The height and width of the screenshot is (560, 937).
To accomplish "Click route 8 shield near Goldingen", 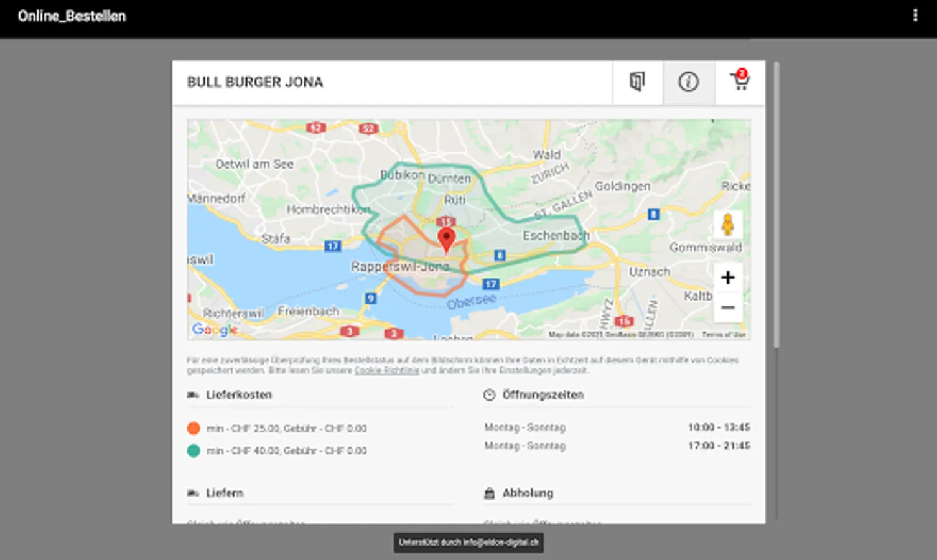I will (x=653, y=214).
